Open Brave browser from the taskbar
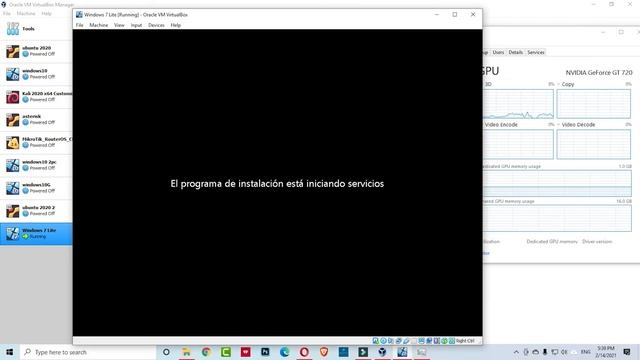The height and width of the screenshot is (360, 640). [x=324, y=352]
